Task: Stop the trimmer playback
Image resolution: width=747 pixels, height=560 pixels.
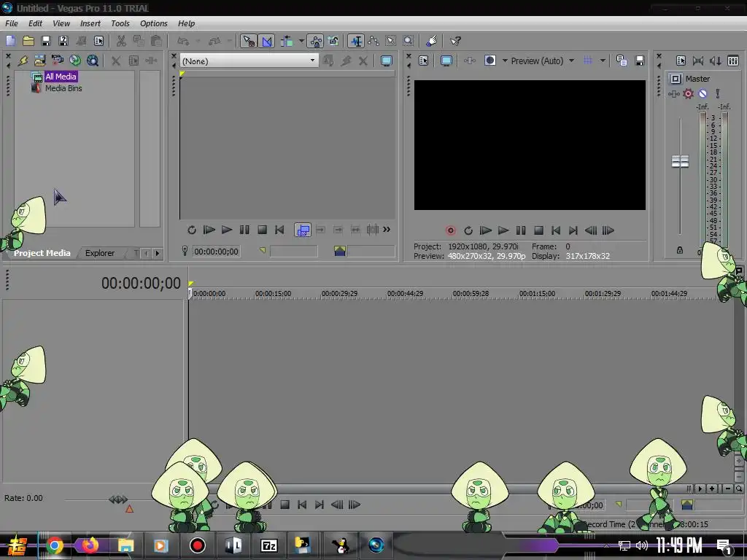Action: 262,230
